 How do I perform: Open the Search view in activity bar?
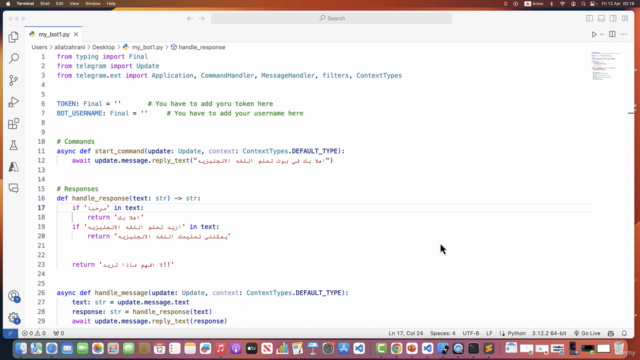[13, 58]
